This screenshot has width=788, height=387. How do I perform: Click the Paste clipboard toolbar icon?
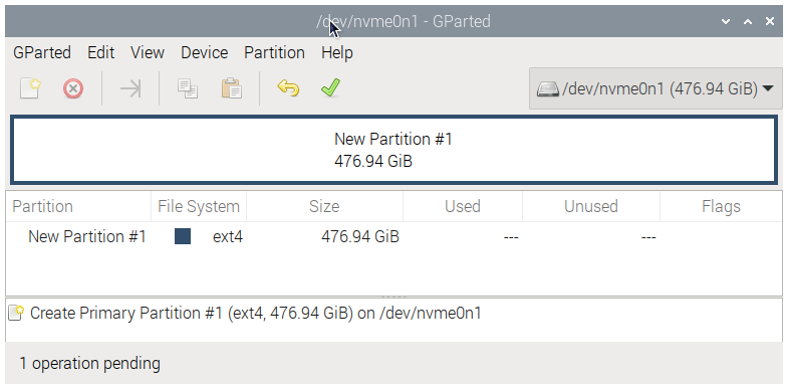click(232, 89)
